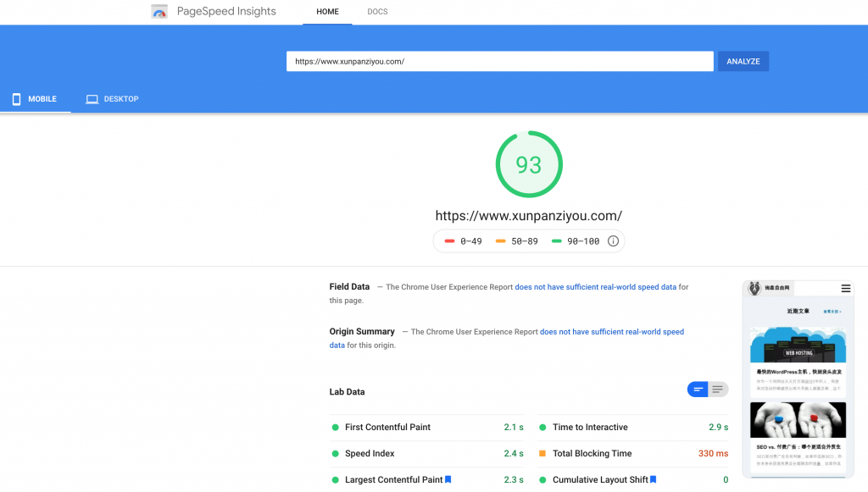Expand the Time to Interactive row

click(590, 428)
